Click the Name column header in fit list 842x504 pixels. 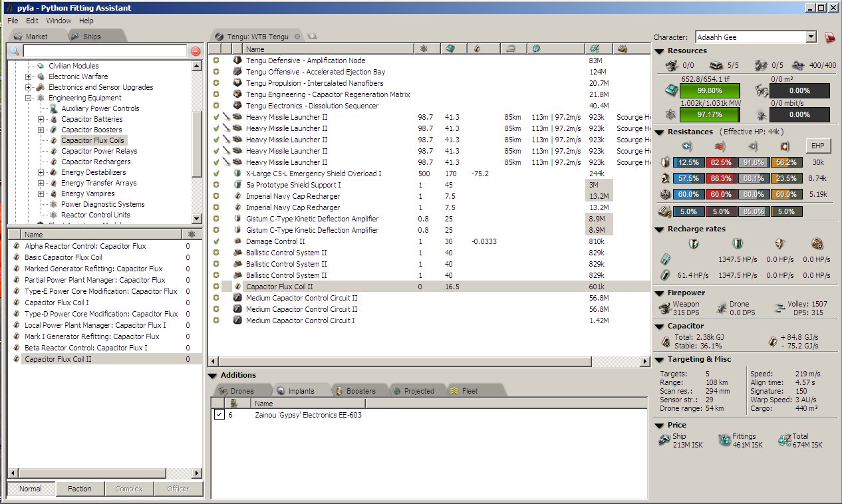[x=328, y=49]
